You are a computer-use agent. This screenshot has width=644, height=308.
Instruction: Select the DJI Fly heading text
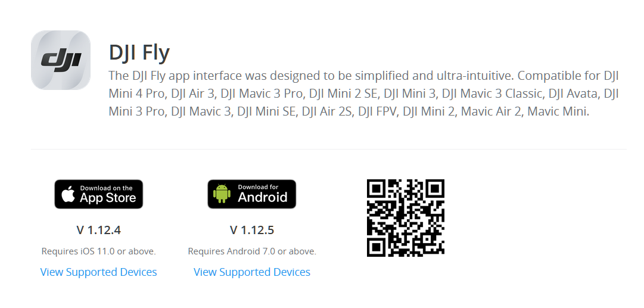click(x=139, y=52)
